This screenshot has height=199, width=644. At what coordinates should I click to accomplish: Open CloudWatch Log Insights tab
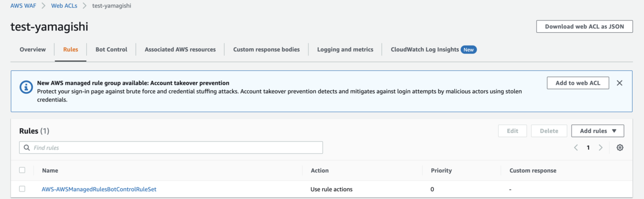click(434, 49)
